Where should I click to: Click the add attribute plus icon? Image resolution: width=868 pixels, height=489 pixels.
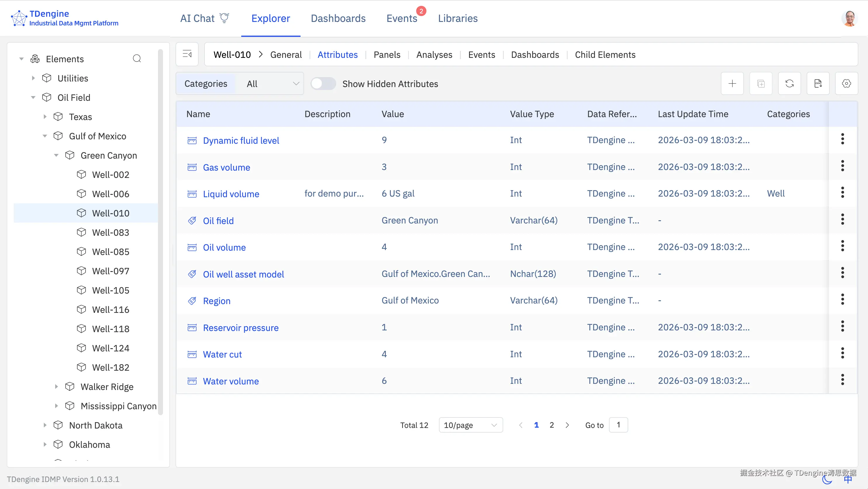pos(732,84)
